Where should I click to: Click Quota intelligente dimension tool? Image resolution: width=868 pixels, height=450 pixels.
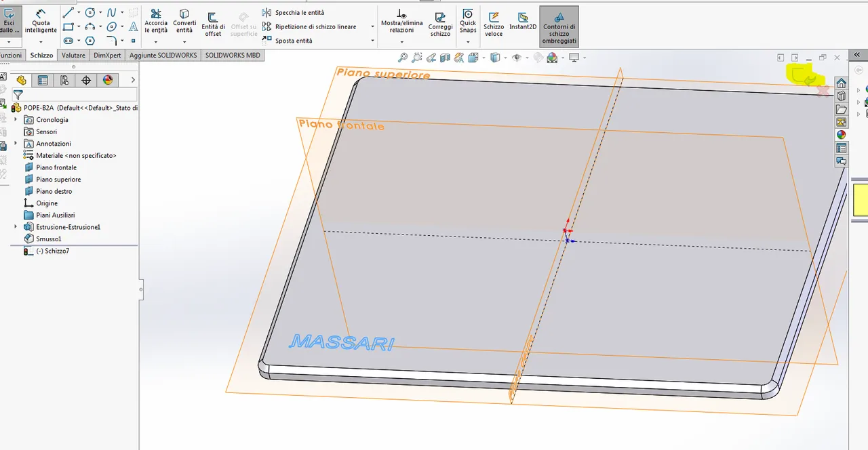pyautogui.click(x=41, y=21)
